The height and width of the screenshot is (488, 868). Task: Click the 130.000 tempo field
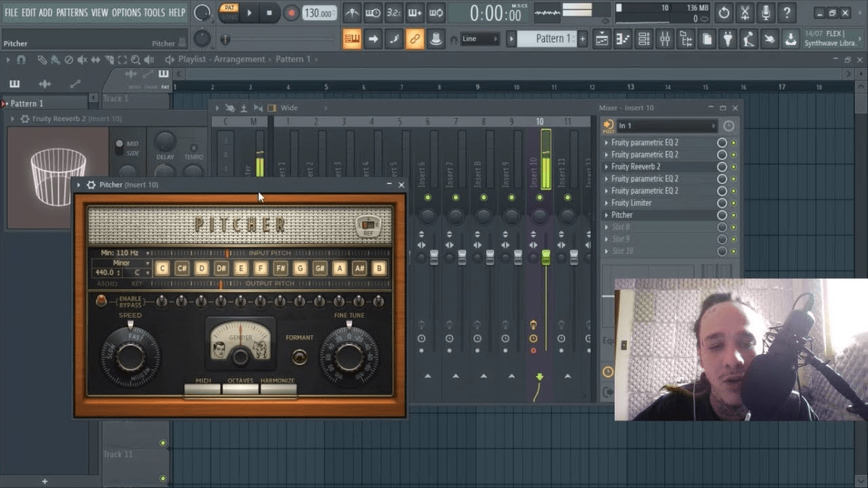[x=318, y=13]
